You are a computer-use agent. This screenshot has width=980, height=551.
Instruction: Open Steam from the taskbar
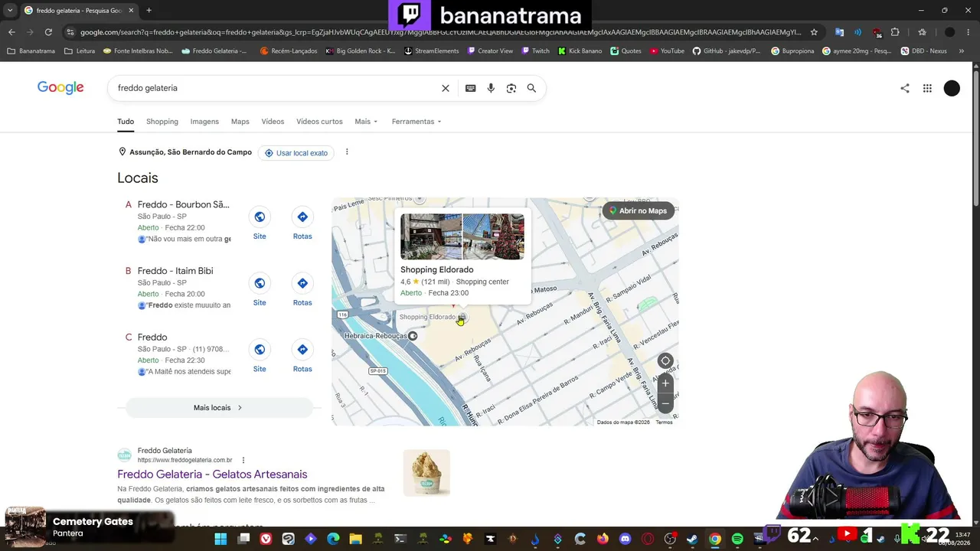(x=692, y=539)
